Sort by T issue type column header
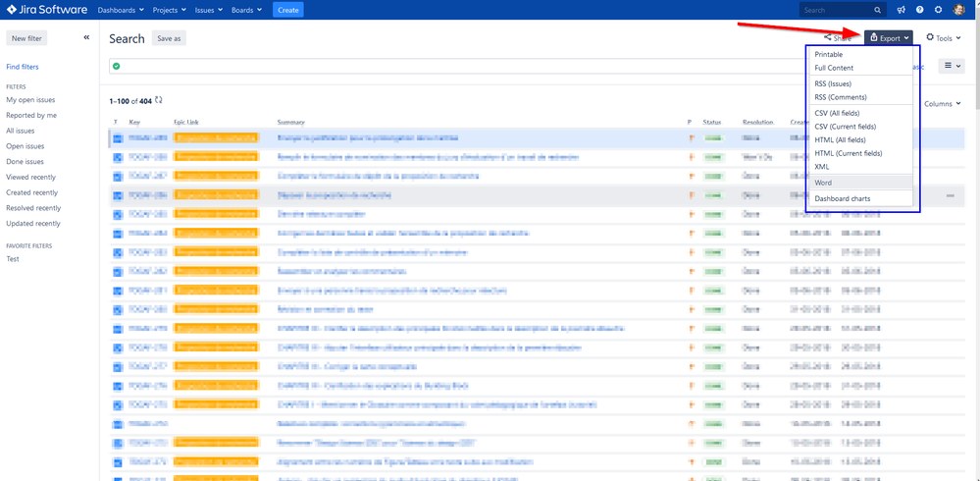Image resolution: width=980 pixels, height=481 pixels. point(115,122)
